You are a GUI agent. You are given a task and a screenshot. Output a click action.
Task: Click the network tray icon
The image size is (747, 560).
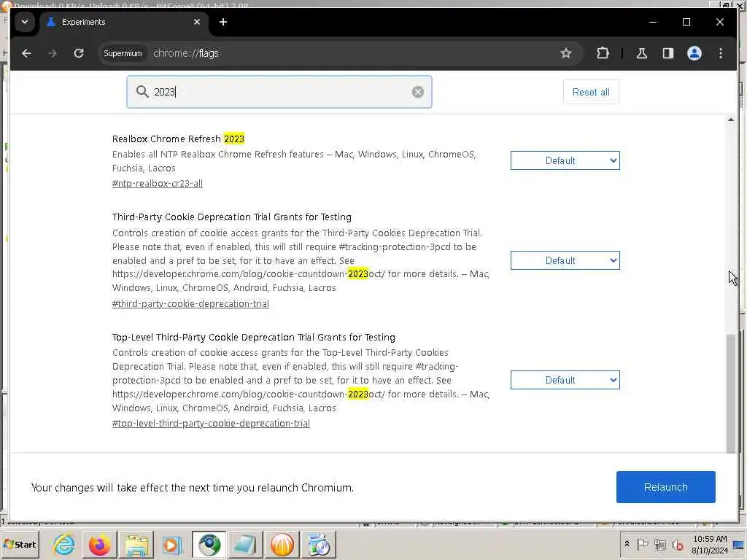pos(660,544)
